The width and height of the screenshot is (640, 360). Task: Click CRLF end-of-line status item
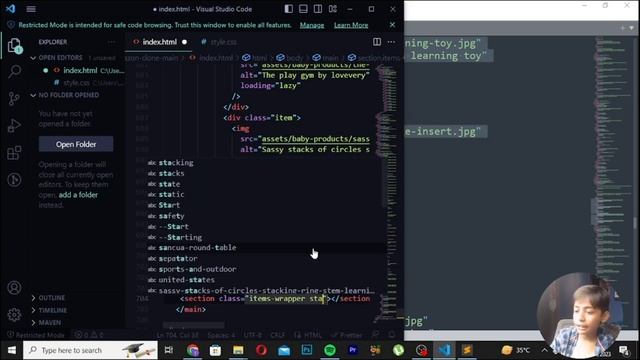278,335
